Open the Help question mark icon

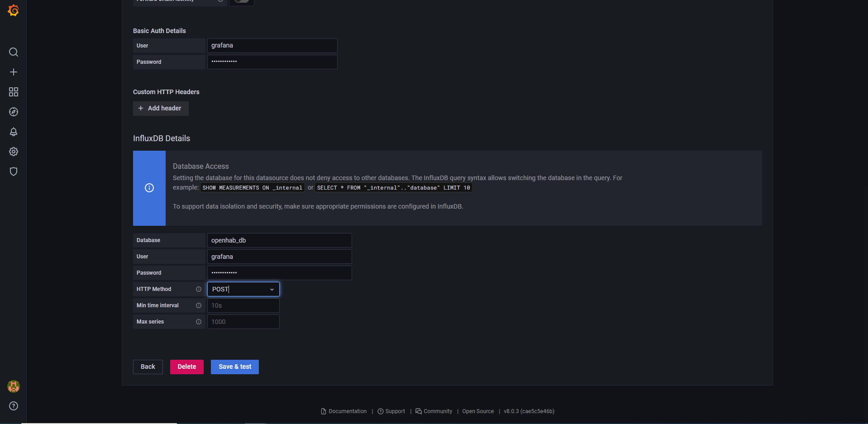pos(14,406)
